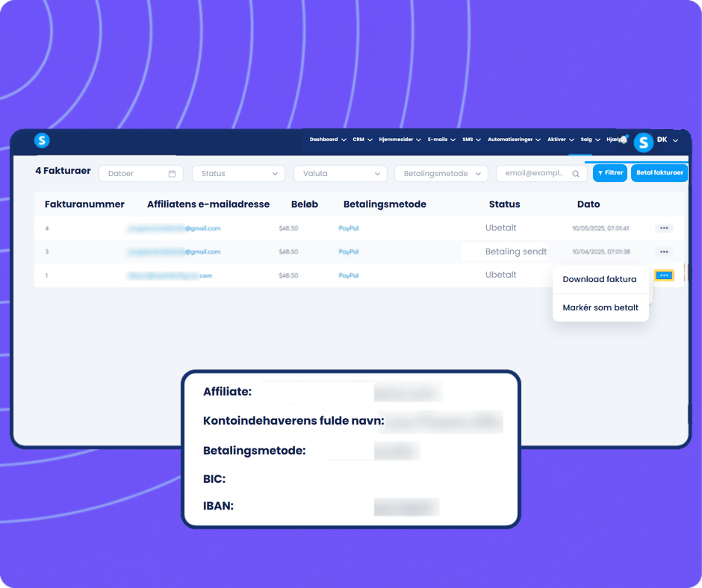Image resolution: width=702 pixels, height=588 pixels.
Task: Open the E-mails menu
Action: [441, 140]
